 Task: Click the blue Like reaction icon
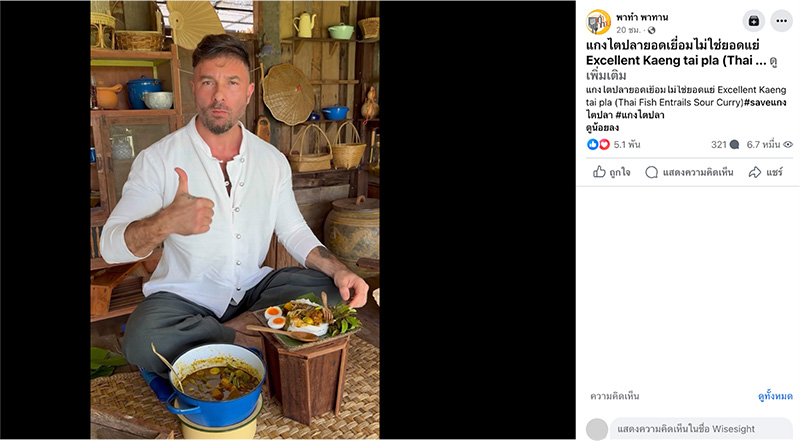click(x=592, y=144)
